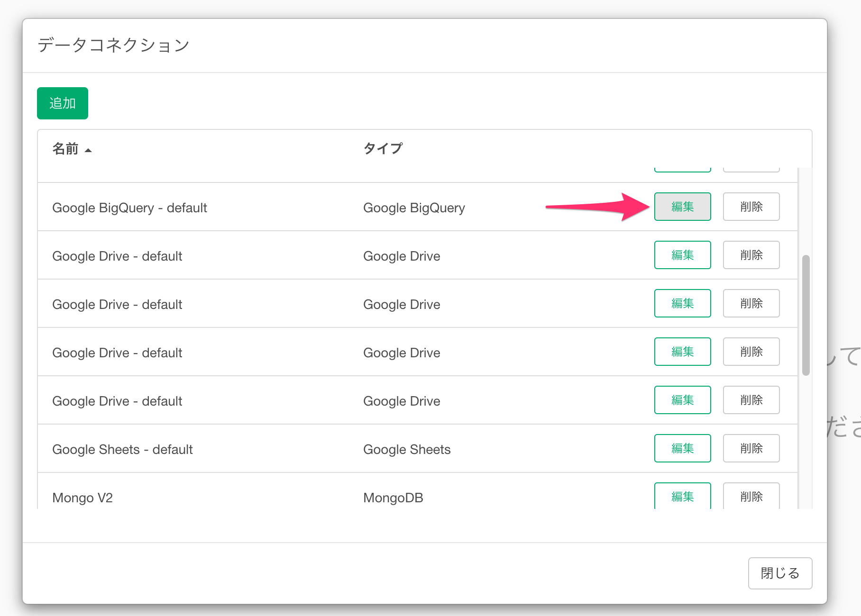Delete the first Google Drive - default connection

point(751,255)
